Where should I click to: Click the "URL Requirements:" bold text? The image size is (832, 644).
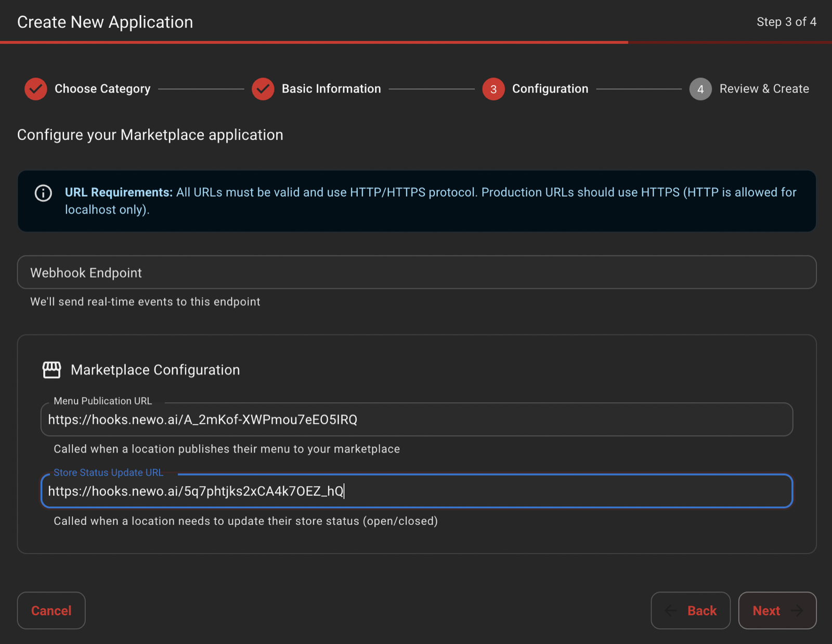(119, 192)
